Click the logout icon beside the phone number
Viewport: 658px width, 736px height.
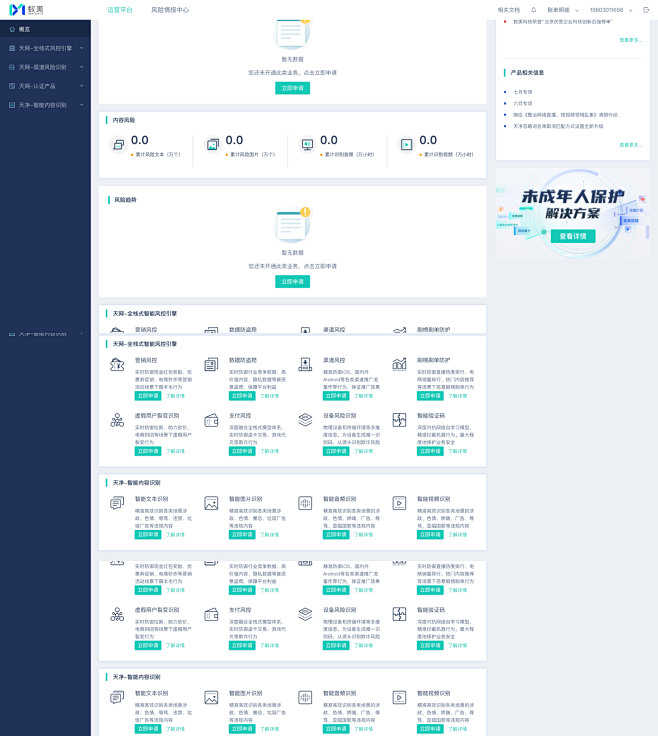(646, 10)
